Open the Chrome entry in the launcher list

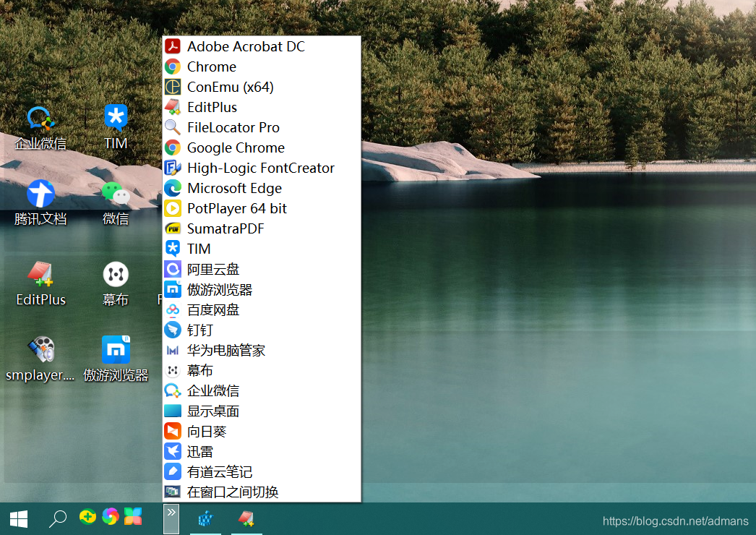coord(262,67)
